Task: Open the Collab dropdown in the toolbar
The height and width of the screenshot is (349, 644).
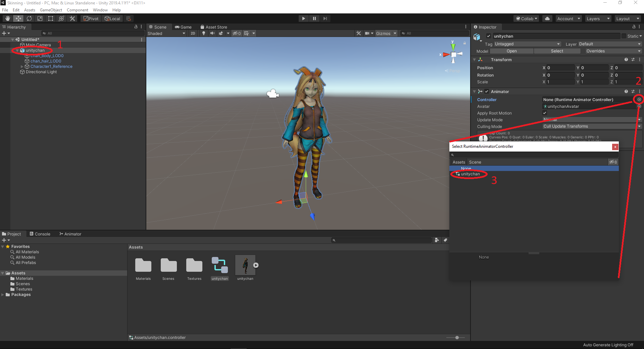Action: coord(526,18)
